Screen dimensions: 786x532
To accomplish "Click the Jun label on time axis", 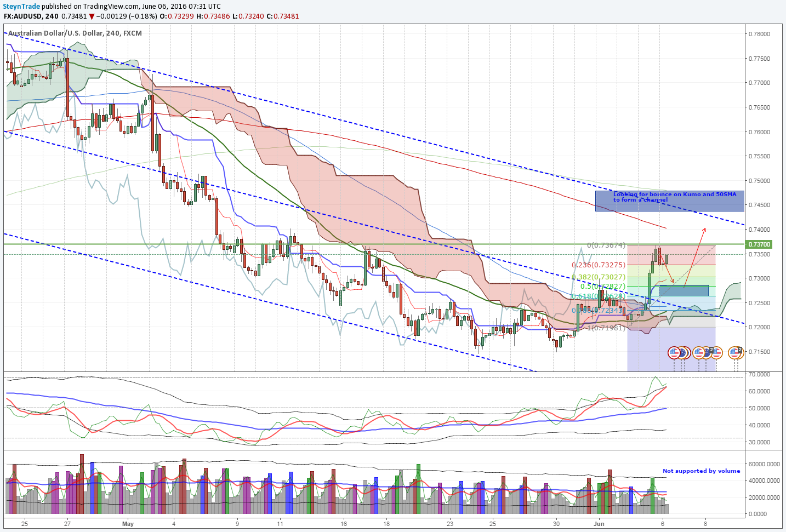I will [599, 524].
